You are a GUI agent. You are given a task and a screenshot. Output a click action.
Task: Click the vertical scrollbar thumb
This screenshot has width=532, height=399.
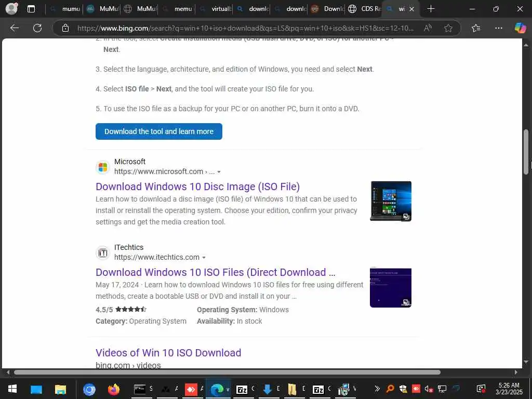(526, 152)
